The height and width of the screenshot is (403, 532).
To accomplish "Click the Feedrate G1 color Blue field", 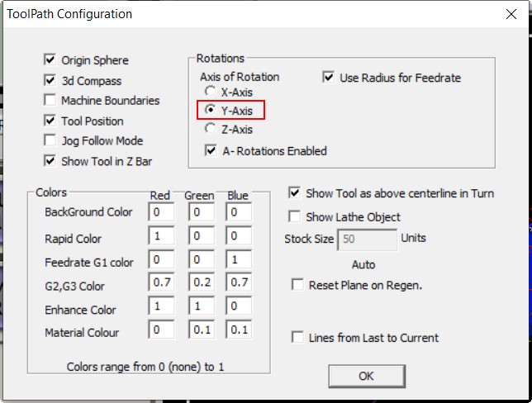I will click(239, 263).
